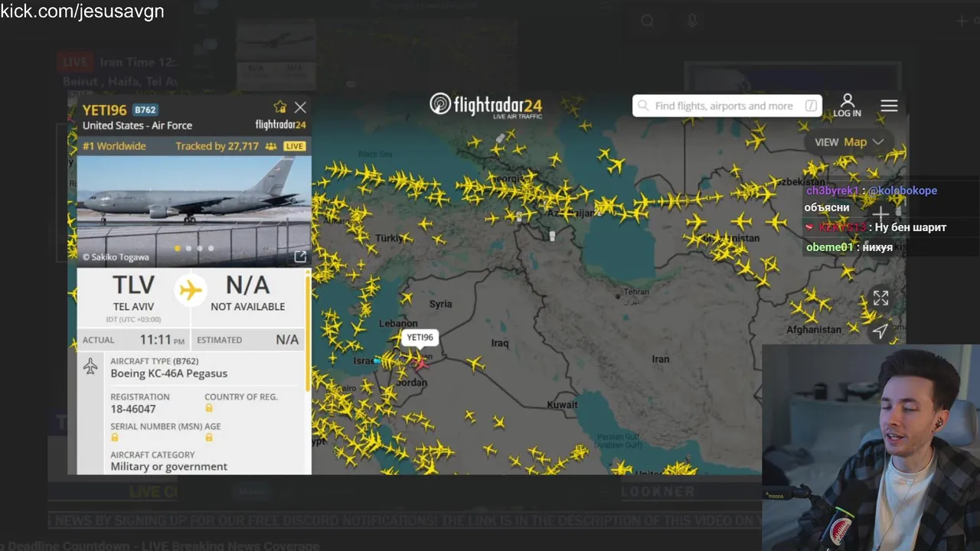Close the YETI96 flight details panel
Viewport: 980px width, 551px height.
[300, 107]
